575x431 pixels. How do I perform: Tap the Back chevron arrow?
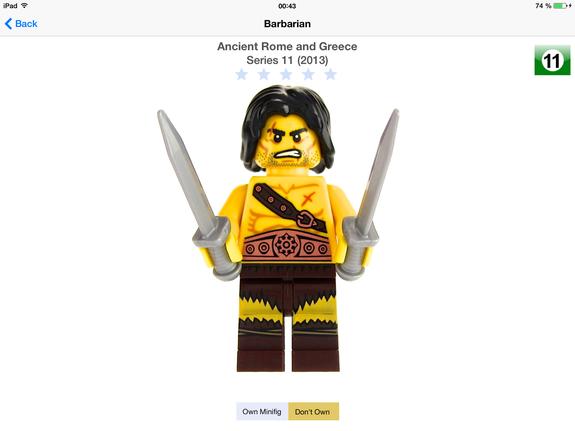8,24
